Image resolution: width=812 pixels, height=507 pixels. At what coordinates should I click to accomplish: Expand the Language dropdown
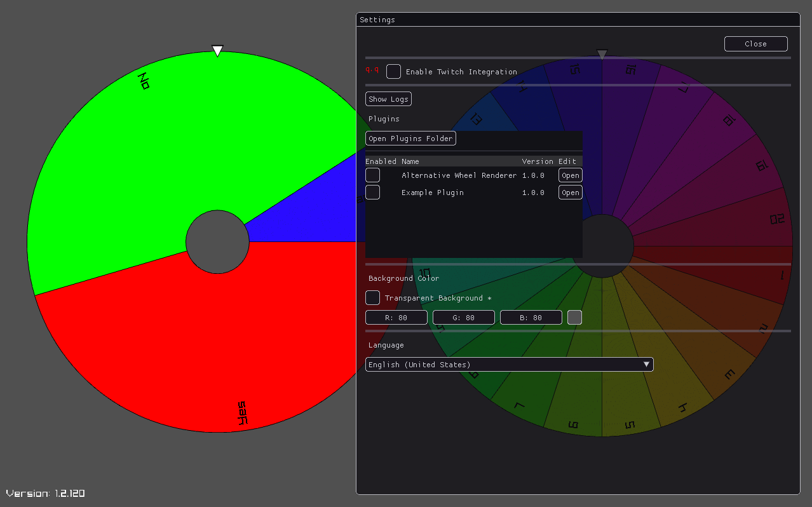pos(509,365)
